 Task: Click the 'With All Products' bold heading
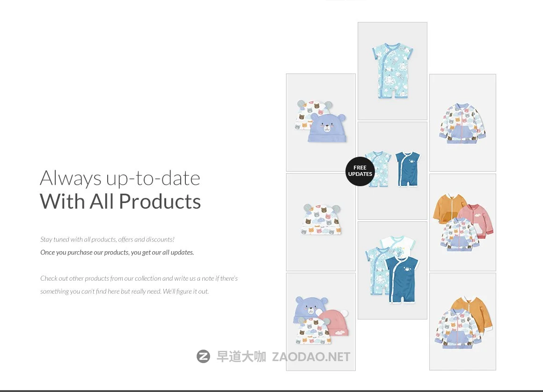(120, 201)
